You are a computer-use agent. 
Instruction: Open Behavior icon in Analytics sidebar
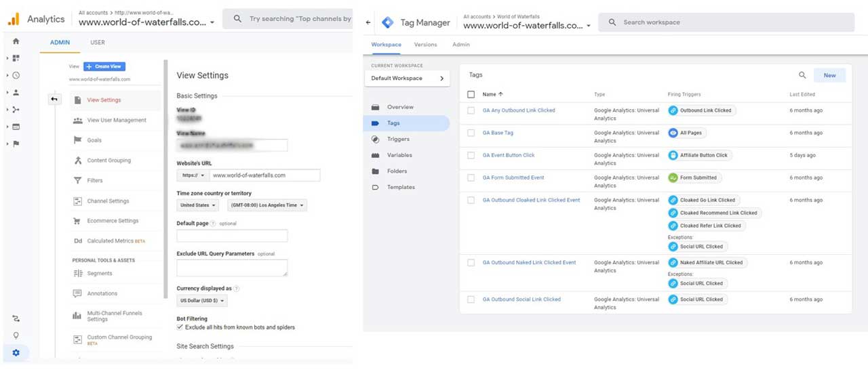(x=16, y=126)
